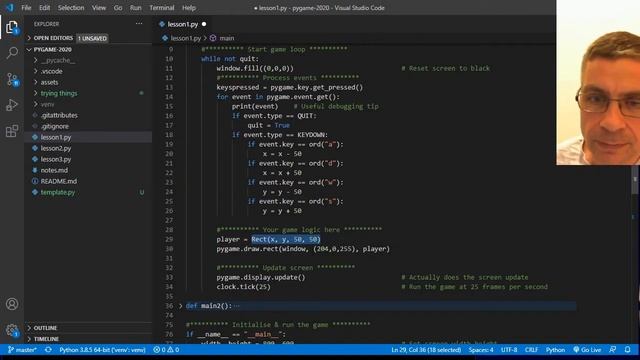Change end of line sequence CRLF
The height and width of the screenshot is (360, 640).
coord(531,350)
